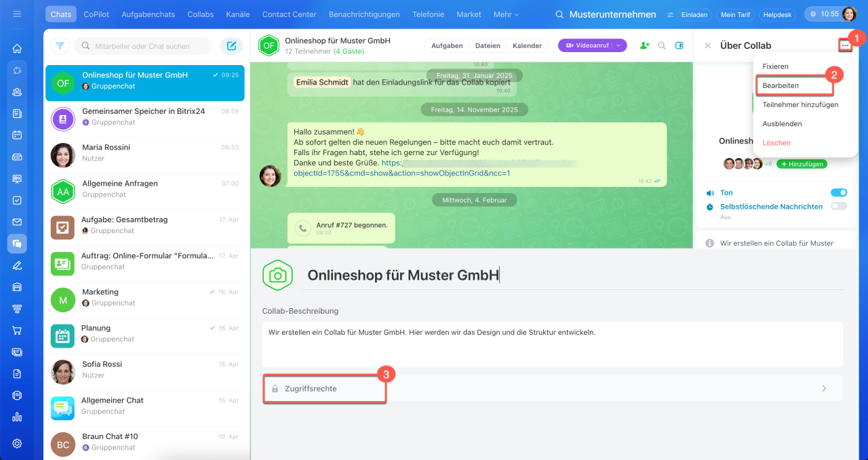Open the bar chart analytics icon in sidebar
This screenshot has width=868, height=460.
pos(17,417)
